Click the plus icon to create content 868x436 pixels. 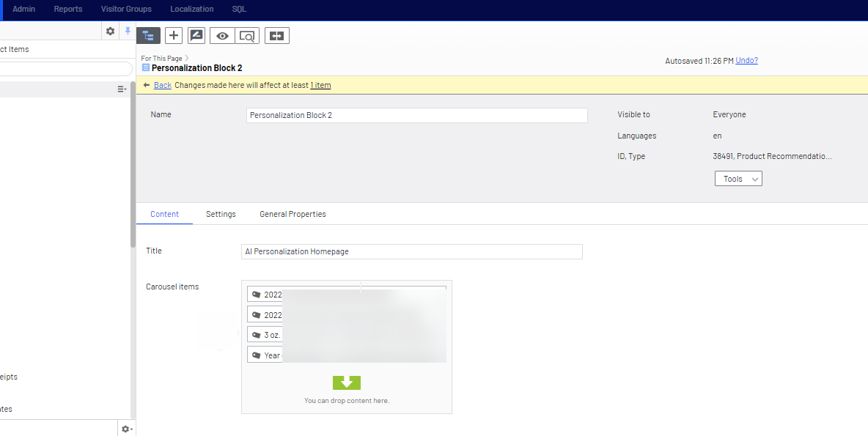[x=173, y=35]
